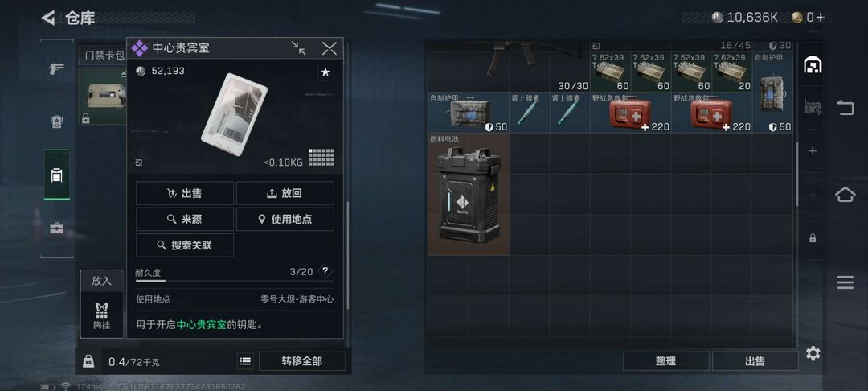Click 整理 organize button
The image size is (868, 391).
click(666, 361)
